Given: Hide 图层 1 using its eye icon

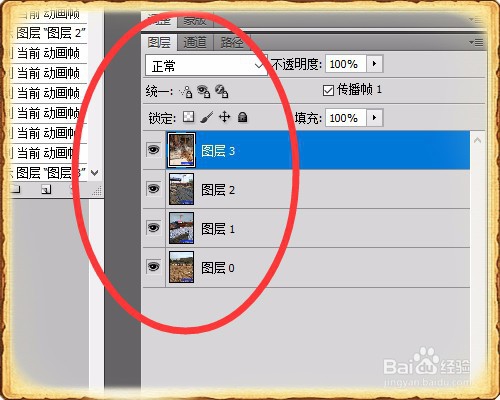Looking at the screenshot, I should pos(154,228).
